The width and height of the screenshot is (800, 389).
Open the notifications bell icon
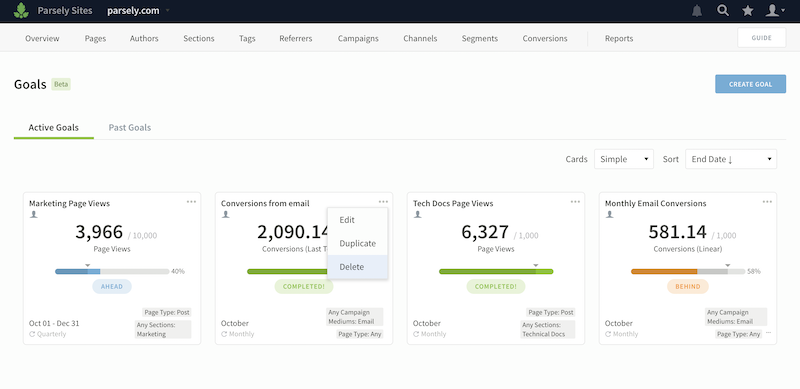click(x=697, y=10)
